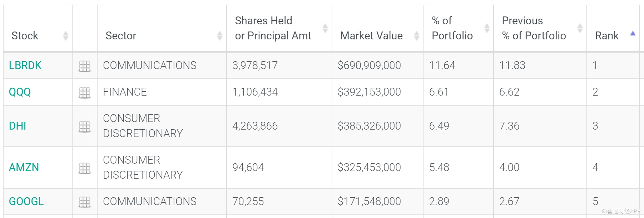Open the QQQ stock link

click(20, 92)
